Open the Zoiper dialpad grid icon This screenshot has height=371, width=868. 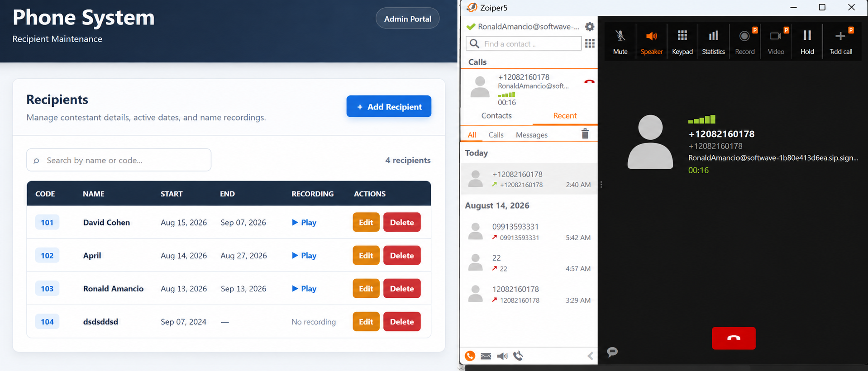point(590,43)
